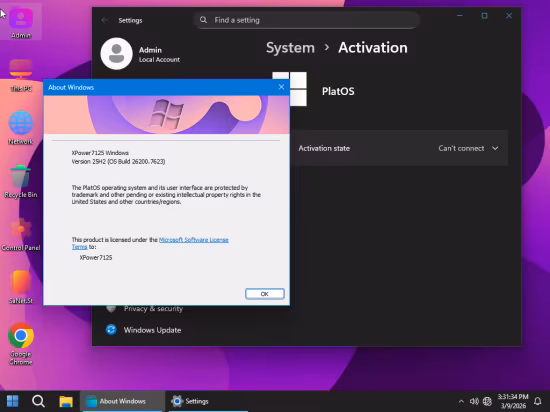550x412 pixels.
Task: Open Control Panel desktop icon
Action: click(x=21, y=234)
